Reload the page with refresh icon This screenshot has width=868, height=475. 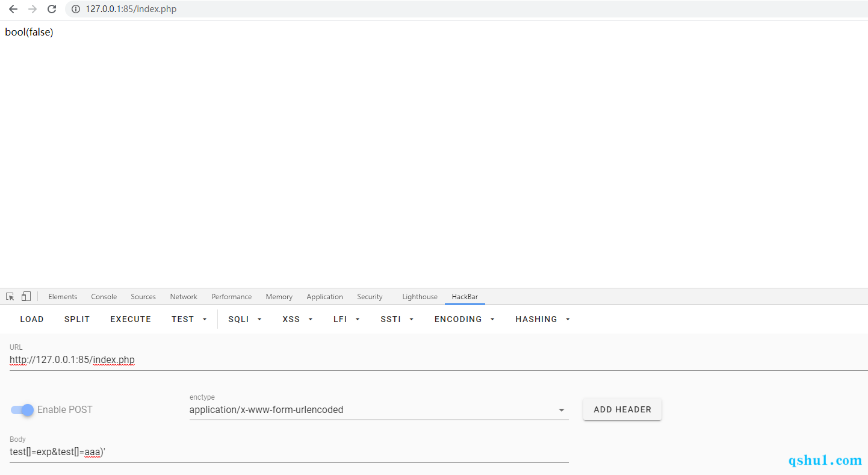[x=52, y=9]
